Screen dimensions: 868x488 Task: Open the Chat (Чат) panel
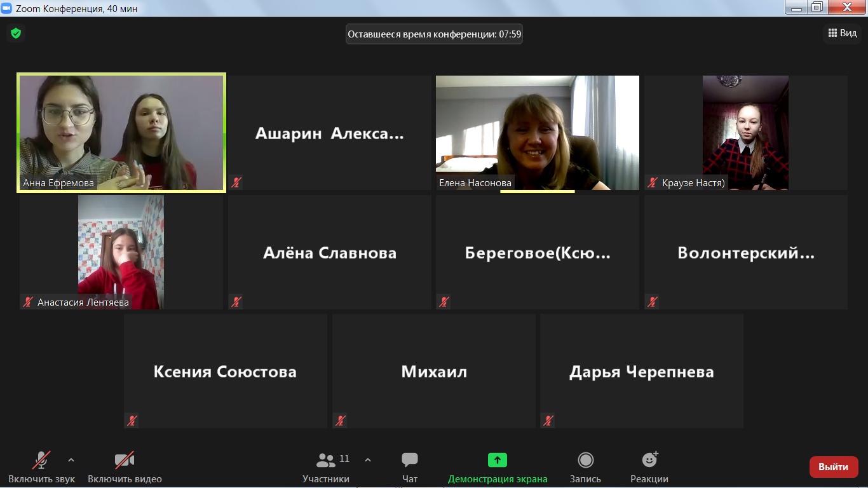(x=410, y=467)
